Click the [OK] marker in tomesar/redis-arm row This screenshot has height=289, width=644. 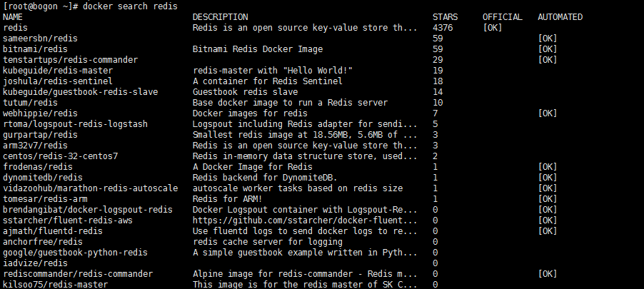tap(548, 198)
